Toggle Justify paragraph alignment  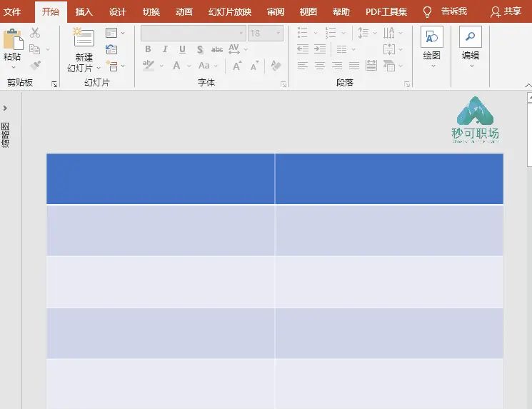click(x=354, y=65)
